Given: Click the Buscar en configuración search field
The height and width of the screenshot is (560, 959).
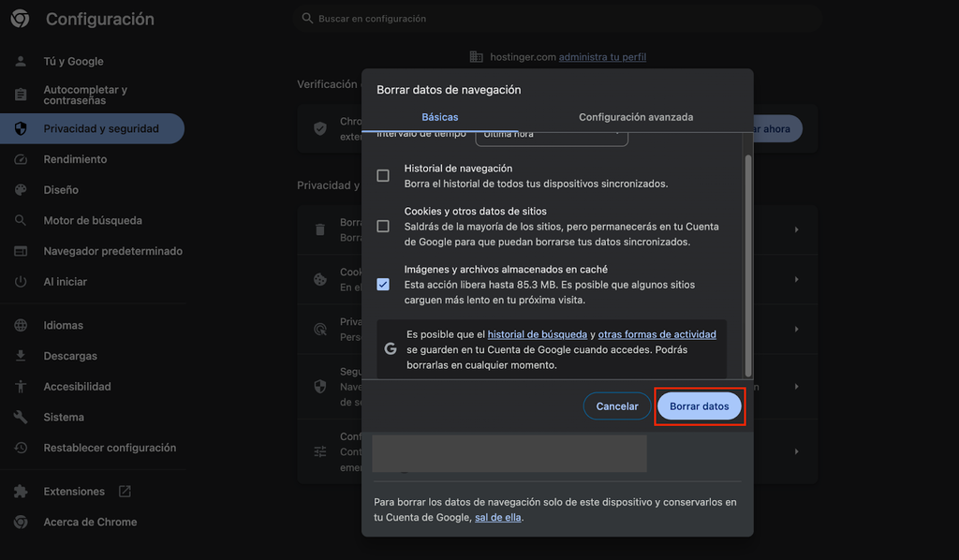Looking at the screenshot, I should coord(557,18).
